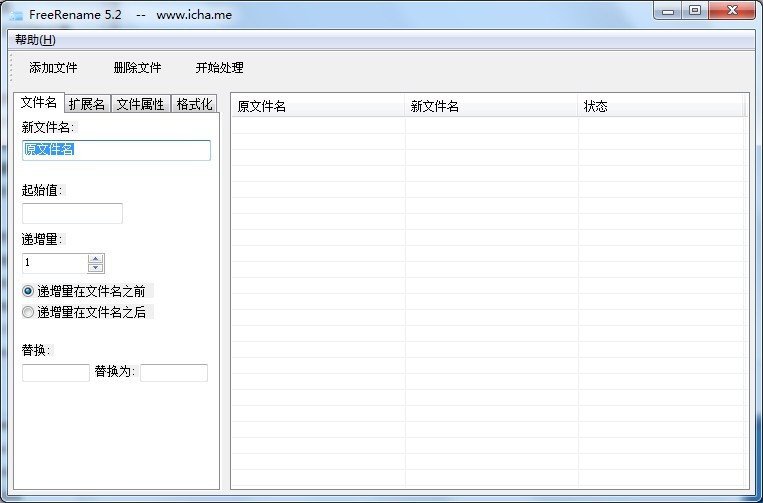The image size is (763, 503).
Task: Click the 新文件名 text field
Action: pyautogui.click(x=116, y=150)
